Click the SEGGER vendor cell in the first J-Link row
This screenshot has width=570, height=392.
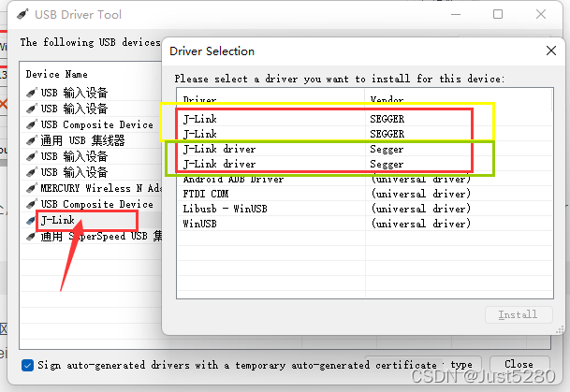[387, 119]
